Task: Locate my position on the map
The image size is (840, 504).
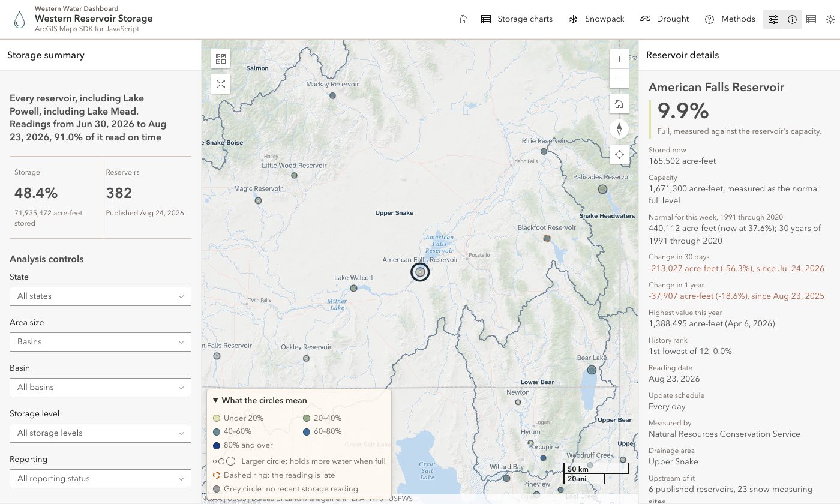Action: click(x=619, y=154)
